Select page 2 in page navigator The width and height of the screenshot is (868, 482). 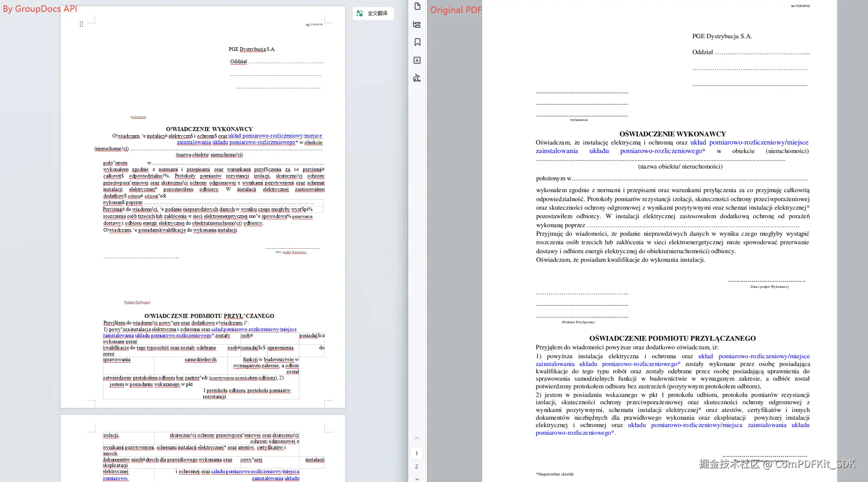[417, 467]
